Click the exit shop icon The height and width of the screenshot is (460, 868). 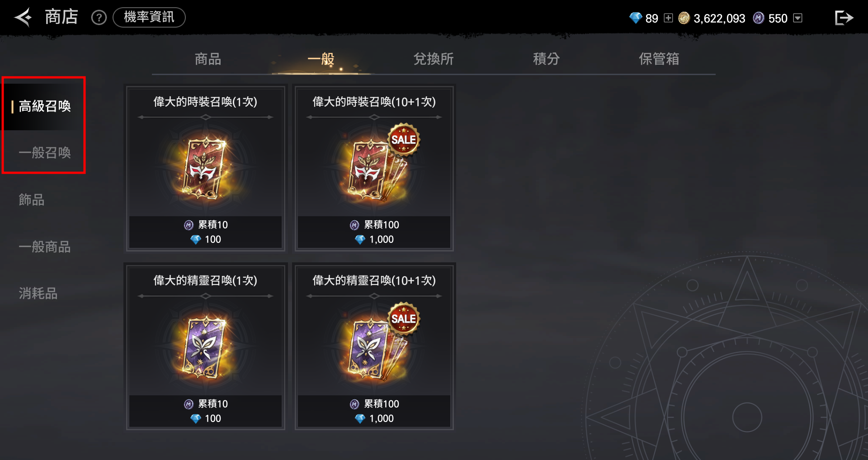844,18
